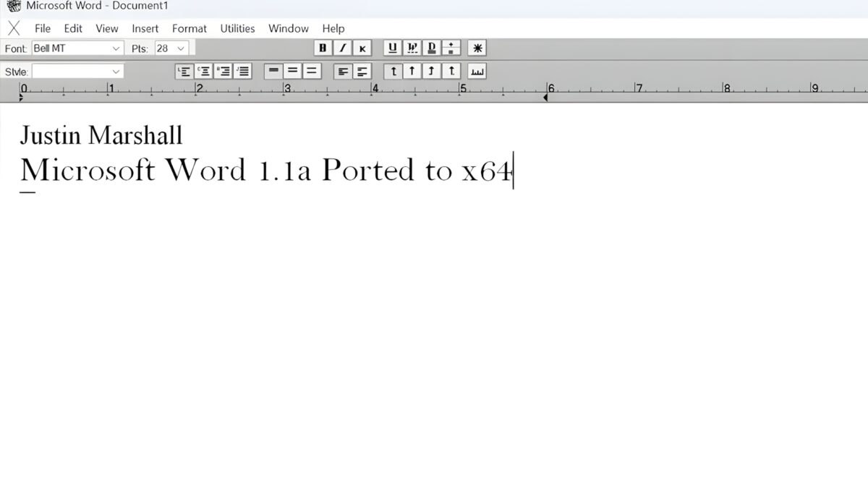Set left paragraph alignment icon
The image size is (868, 488).
[x=184, y=71]
